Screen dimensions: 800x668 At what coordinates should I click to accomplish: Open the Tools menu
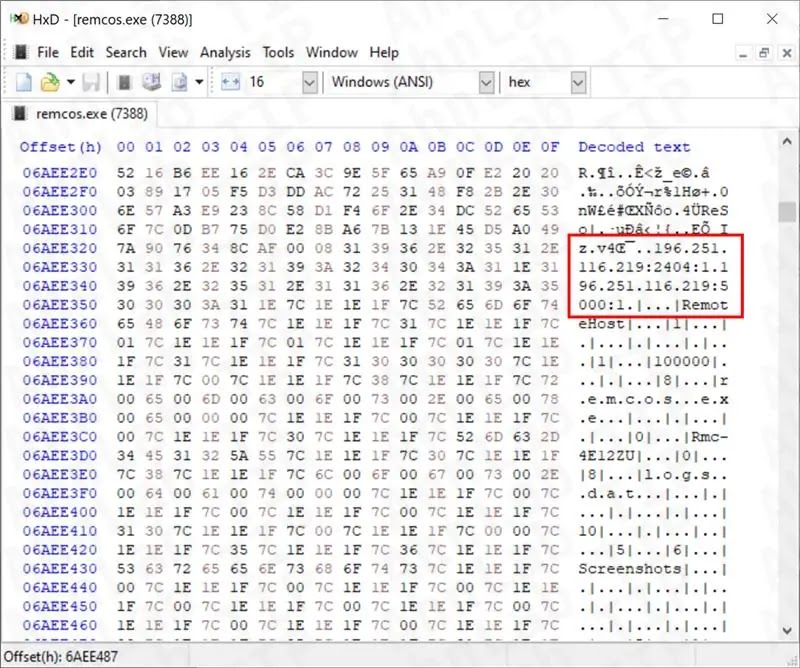(x=278, y=53)
